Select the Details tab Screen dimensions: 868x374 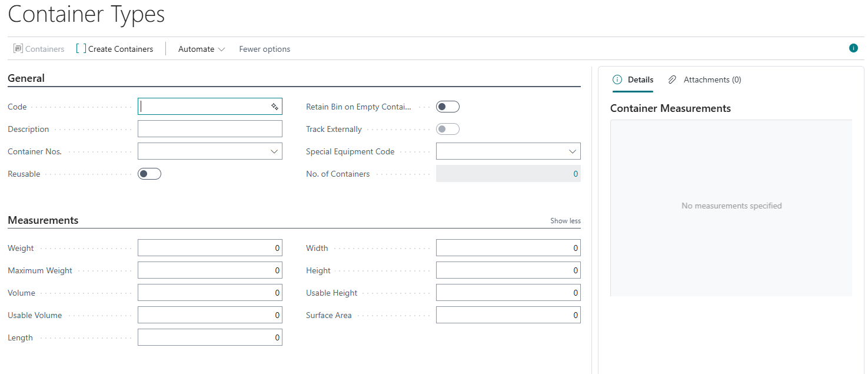[640, 80]
